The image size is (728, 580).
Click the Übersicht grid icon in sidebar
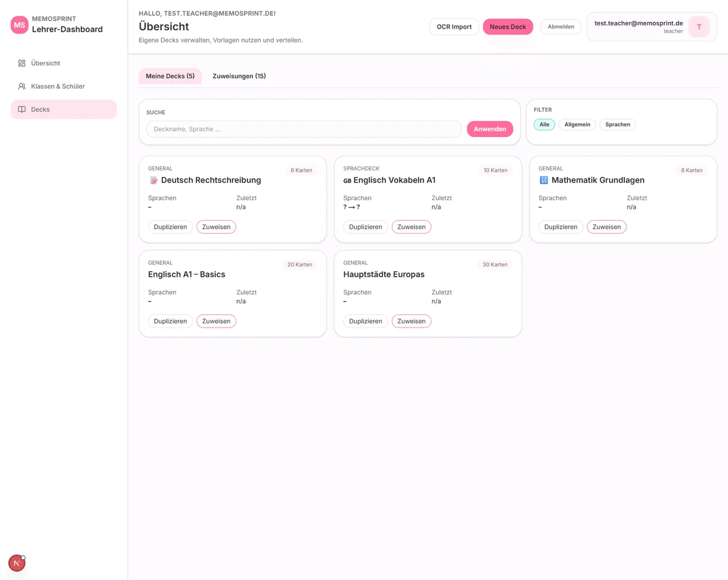coord(22,63)
